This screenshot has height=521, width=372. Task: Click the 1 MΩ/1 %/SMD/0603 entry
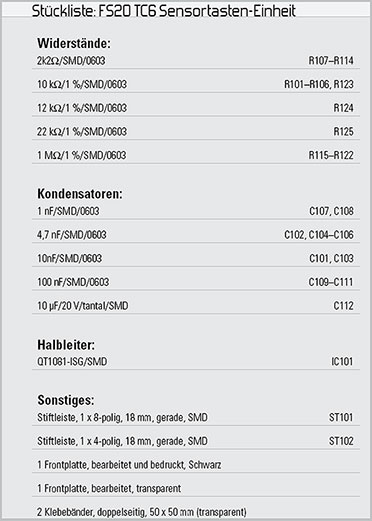click(x=82, y=155)
